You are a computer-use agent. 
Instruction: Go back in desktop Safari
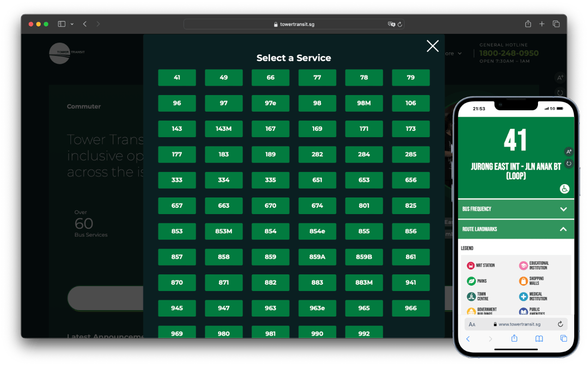pyautogui.click(x=85, y=24)
